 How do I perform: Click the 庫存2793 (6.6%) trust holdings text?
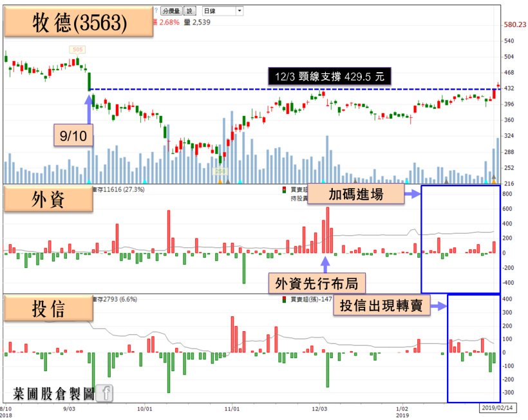[x=115, y=299]
